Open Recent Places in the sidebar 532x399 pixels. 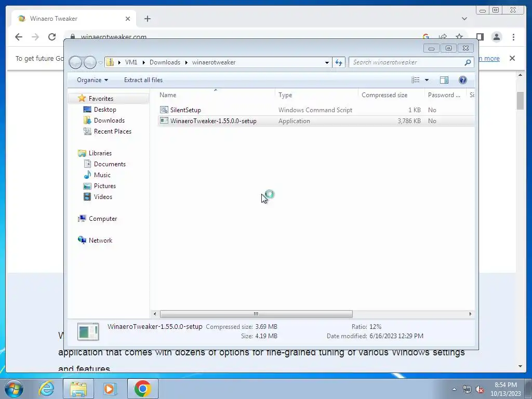coord(112,131)
